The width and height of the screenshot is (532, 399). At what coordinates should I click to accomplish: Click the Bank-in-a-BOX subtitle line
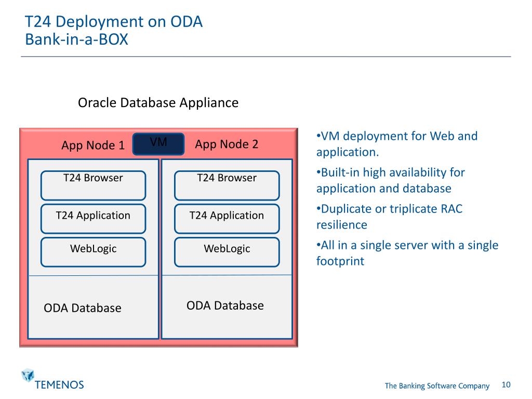click(x=77, y=39)
